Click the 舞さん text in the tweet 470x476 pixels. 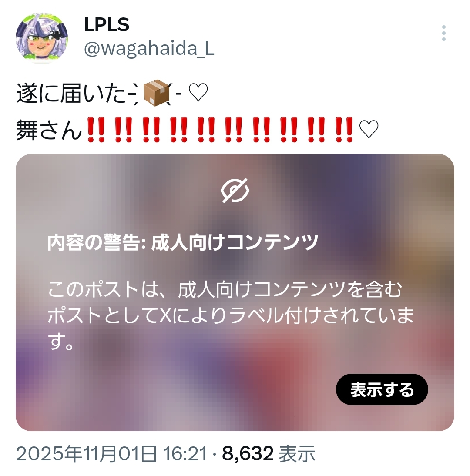click(49, 130)
